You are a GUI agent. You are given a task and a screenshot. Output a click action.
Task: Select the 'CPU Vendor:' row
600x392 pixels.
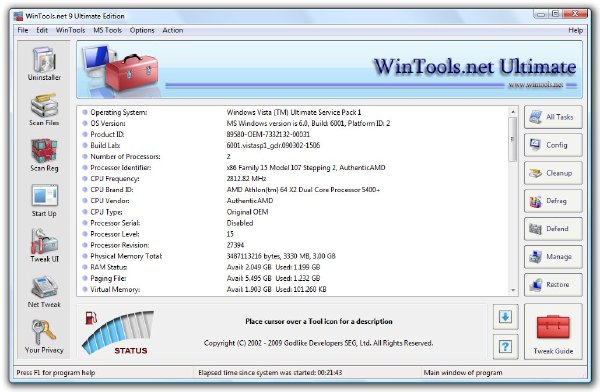coord(294,201)
